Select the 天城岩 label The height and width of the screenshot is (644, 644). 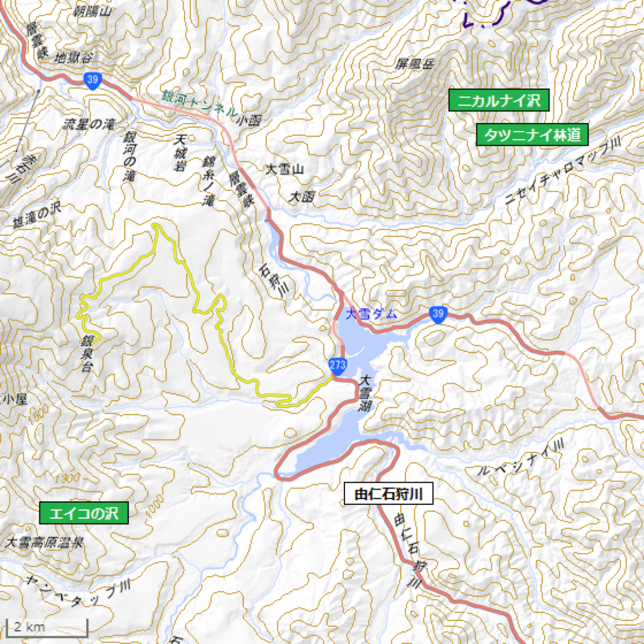click(180, 153)
